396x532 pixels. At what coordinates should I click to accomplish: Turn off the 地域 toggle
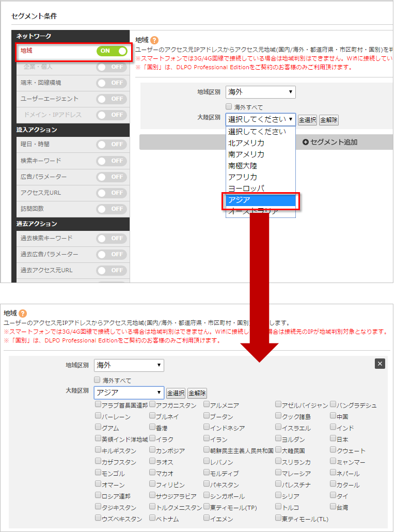pyautogui.click(x=112, y=51)
